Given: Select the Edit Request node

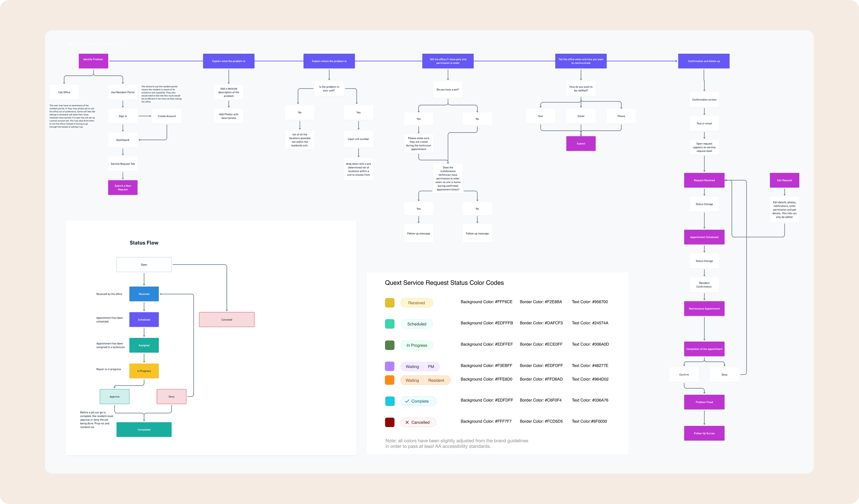Looking at the screenshot, I should (x=784, y=180).
